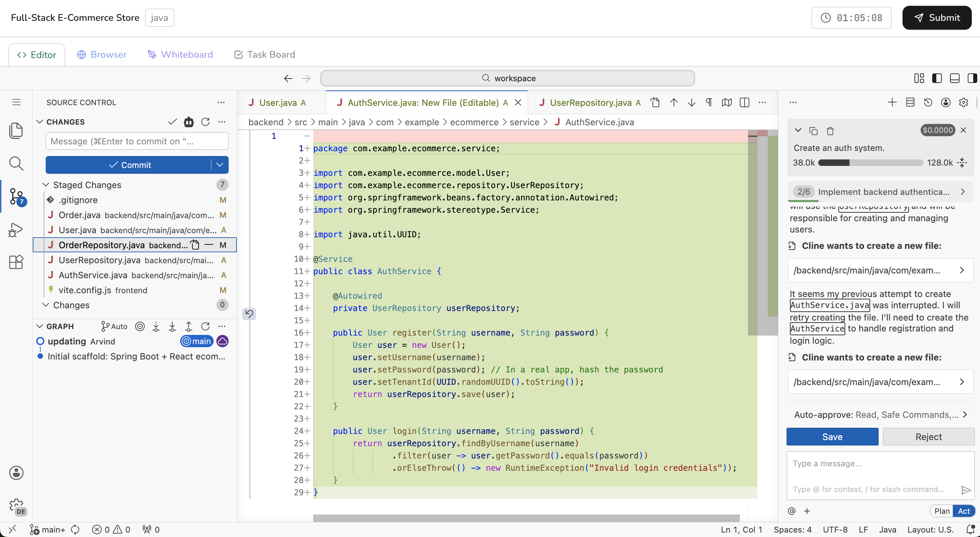Open the Extensions view
This screenshot has height=537, width=980.
click(16, 262)
